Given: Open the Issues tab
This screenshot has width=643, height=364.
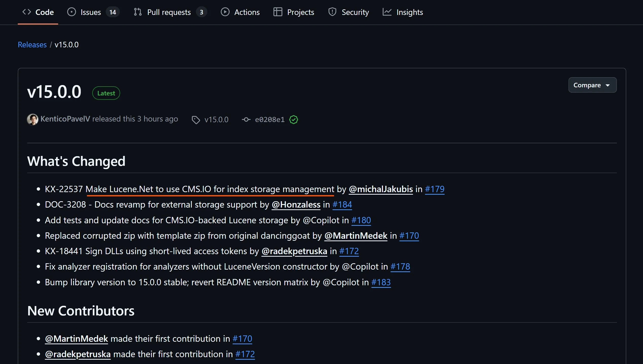Looking at the screenshot, I should click(x=90, y=12).
